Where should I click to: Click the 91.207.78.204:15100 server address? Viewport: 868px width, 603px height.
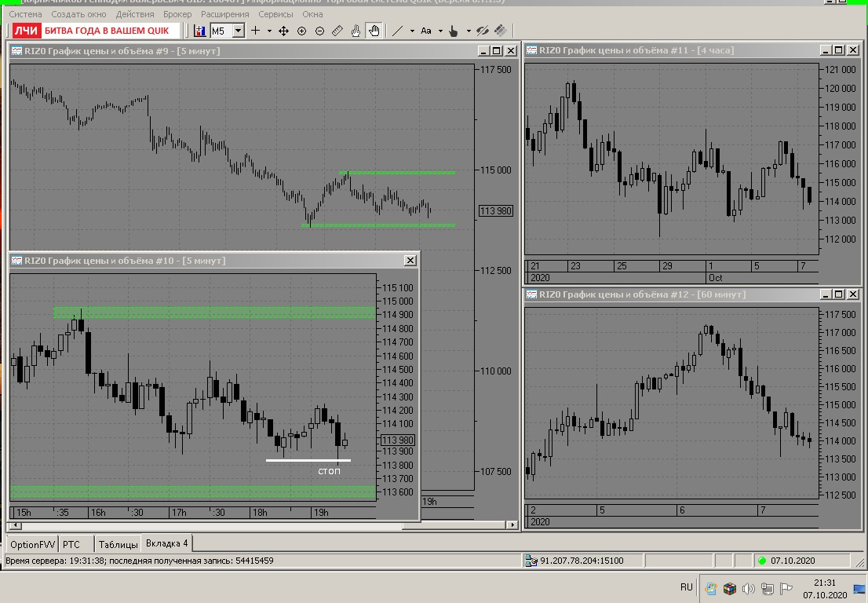pos(582,561)
